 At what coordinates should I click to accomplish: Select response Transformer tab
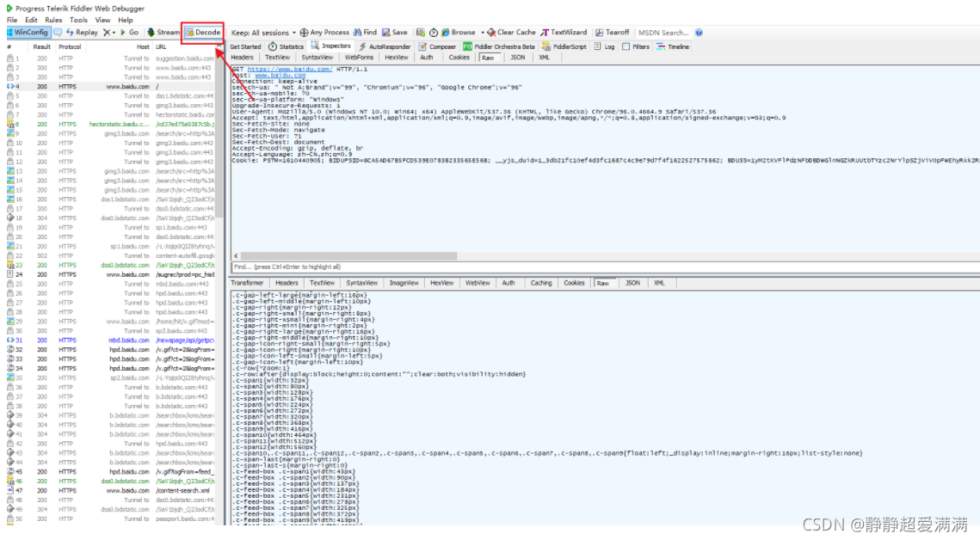pos(247,283)
